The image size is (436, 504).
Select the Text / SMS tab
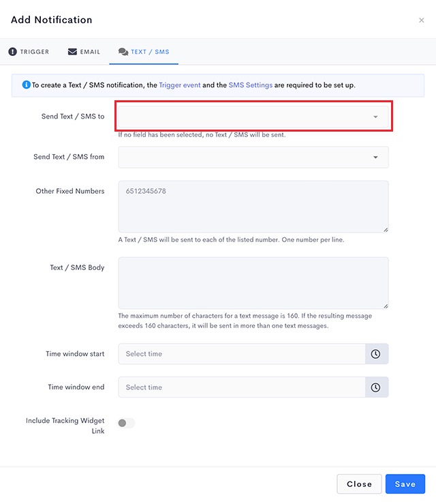144,52
